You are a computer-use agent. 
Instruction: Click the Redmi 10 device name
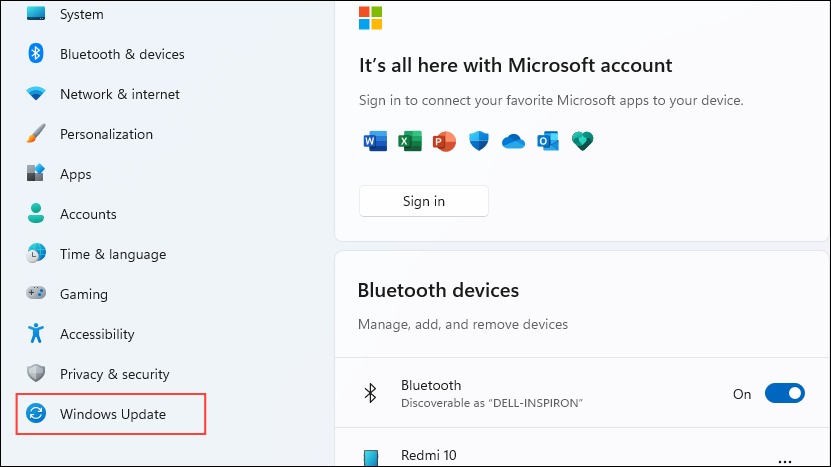click(x=428, y=455)
